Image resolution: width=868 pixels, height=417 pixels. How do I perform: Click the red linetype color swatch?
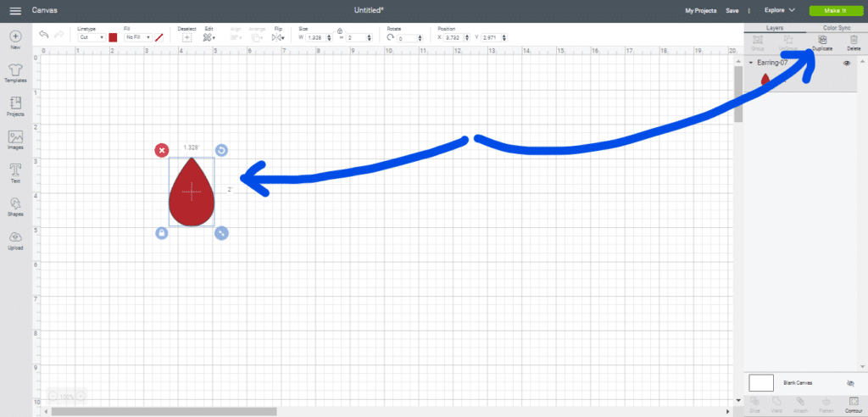coord(113,37)
